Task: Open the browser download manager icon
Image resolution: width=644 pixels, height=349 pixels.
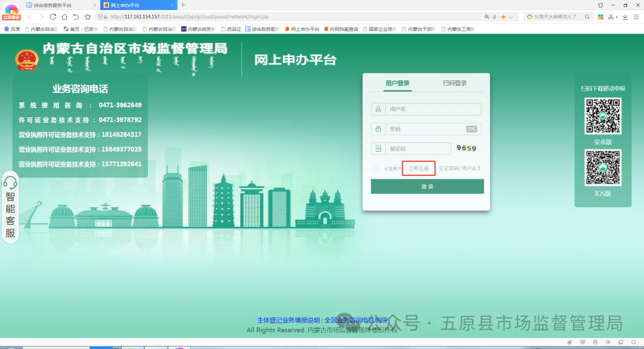Action: pyautogui.click(x=625, y=17)
